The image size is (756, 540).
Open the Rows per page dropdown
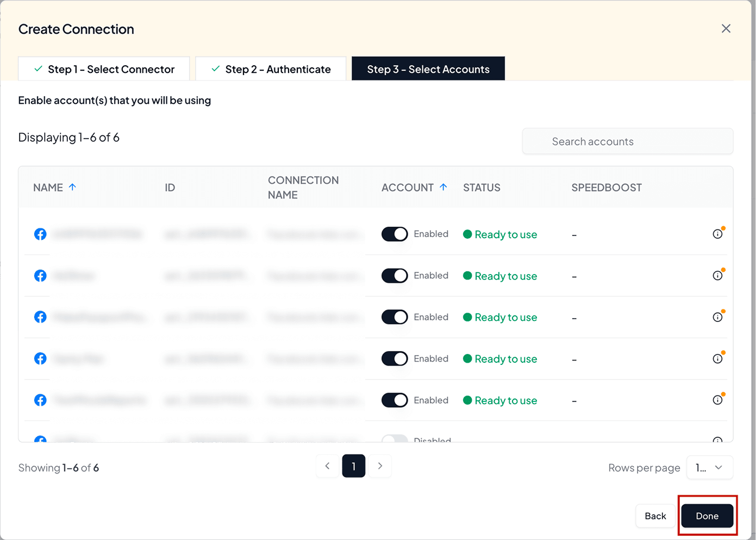click(x=710, y=468)
